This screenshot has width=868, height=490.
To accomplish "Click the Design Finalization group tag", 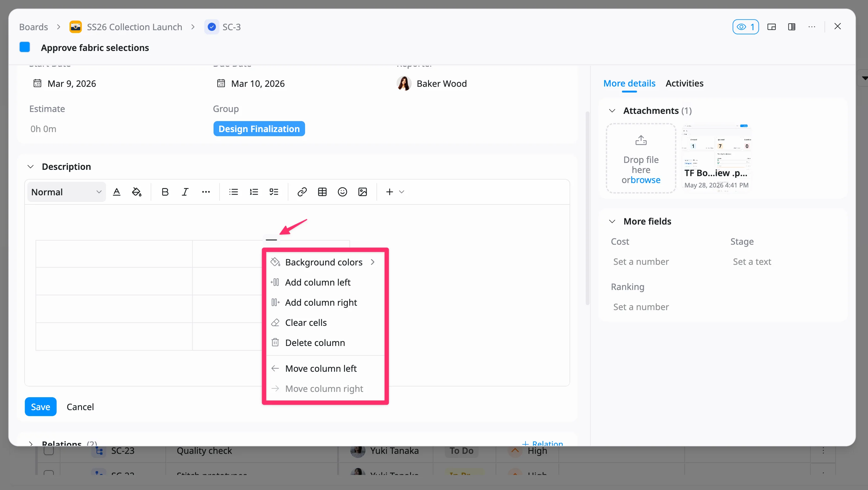I will (259, 129).
